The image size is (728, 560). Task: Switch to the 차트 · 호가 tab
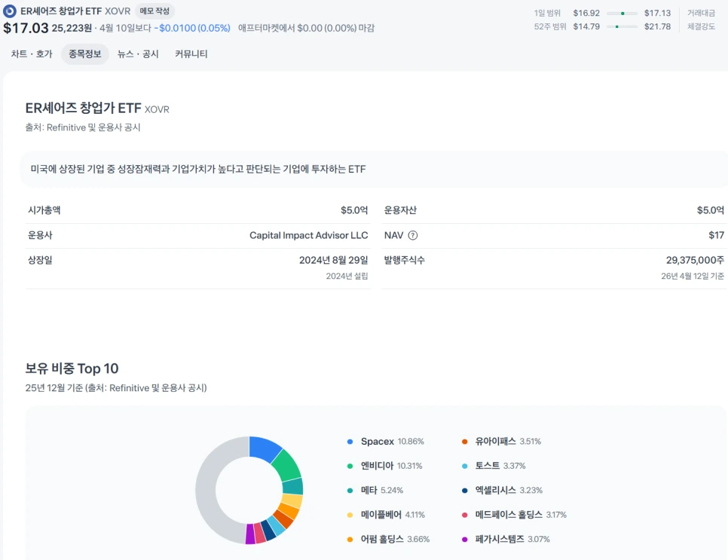point(32,54)
